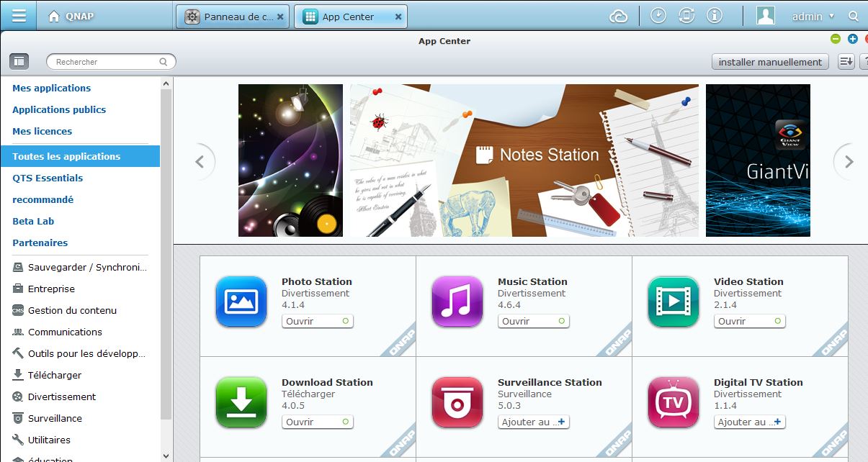
Task: Open Beta Lab category
Action: pyautogui.click(x=33, y=221)
